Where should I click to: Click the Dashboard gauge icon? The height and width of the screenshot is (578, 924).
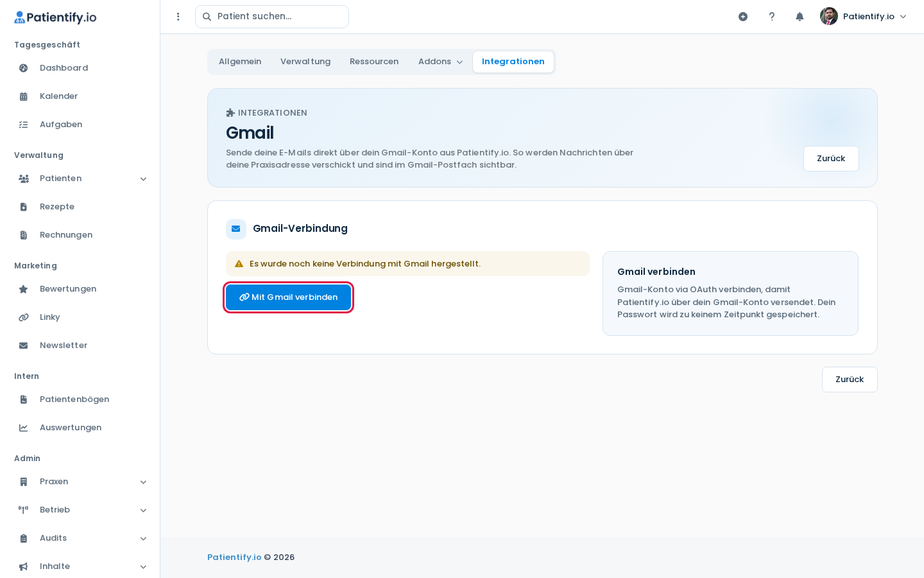tap(24, 68)
